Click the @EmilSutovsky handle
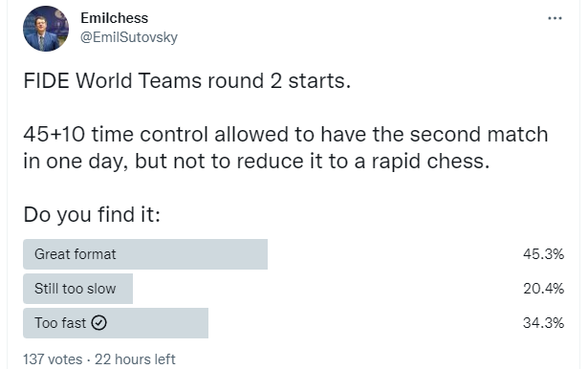Screen dimensions: 588x369 click(x=129, y=37)
